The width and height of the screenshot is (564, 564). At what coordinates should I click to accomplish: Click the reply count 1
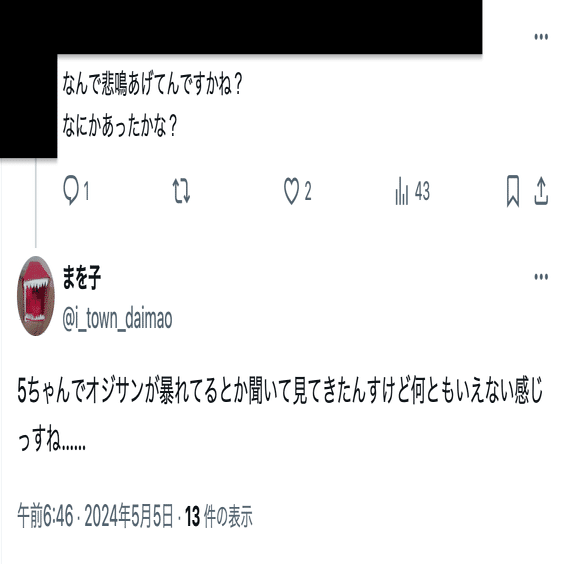tap(86, 191)
